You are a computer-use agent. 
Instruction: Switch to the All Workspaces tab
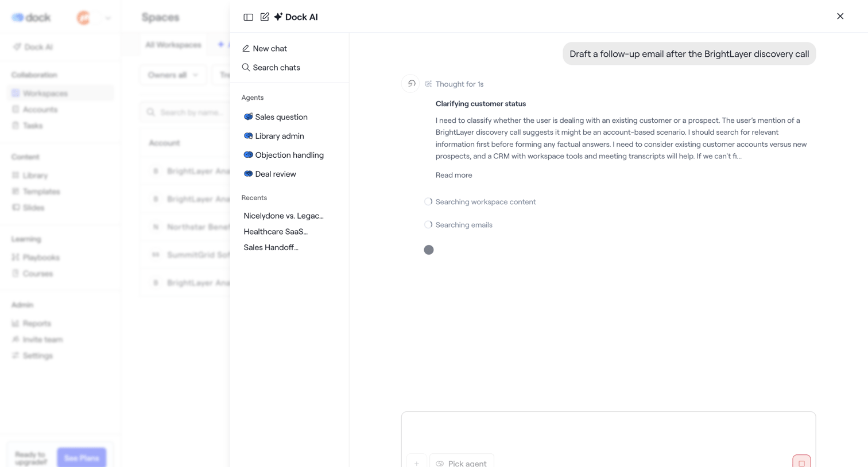[x=173, y=45]
